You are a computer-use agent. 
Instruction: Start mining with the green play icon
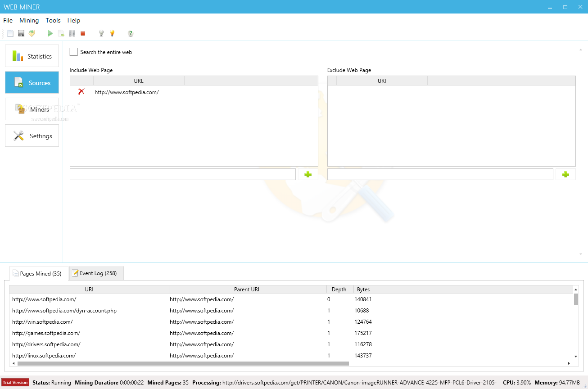[50, 33]
